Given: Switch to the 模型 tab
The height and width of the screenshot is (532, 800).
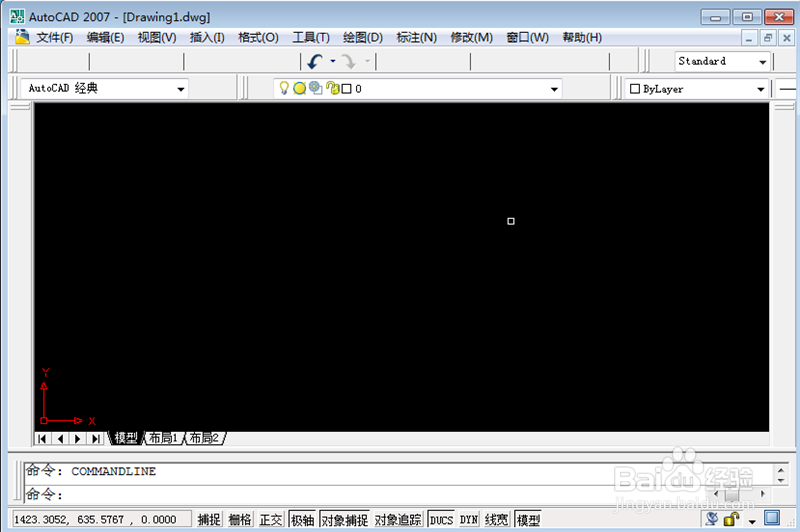Looking at the screenshot, I should tap(126, 438).
